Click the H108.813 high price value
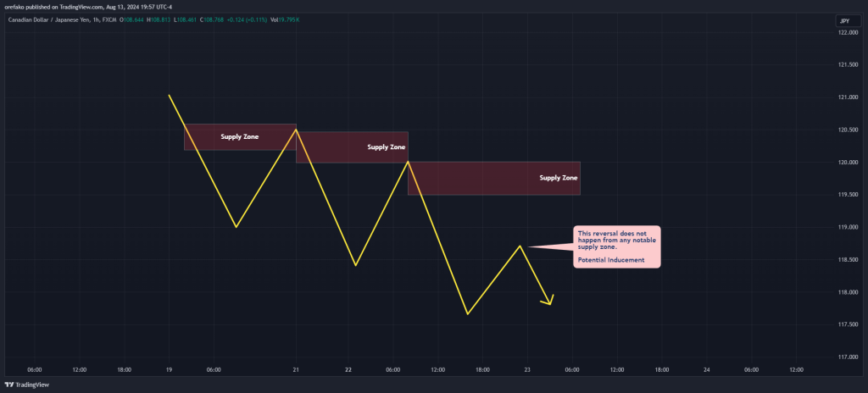This screenshot has width=868, height=393. [x=159, y=20]
